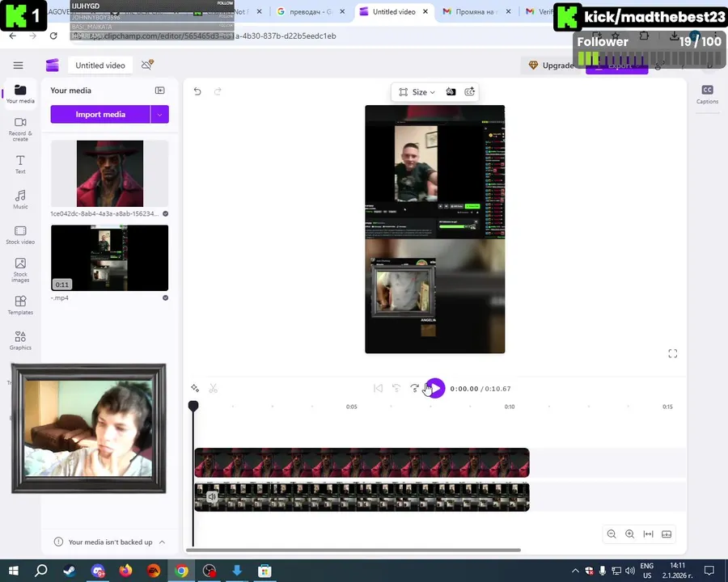Click the Redo arrow in editor
This screenshot has width=728, height=582.
pyautogui.click(x=218, y=91)
